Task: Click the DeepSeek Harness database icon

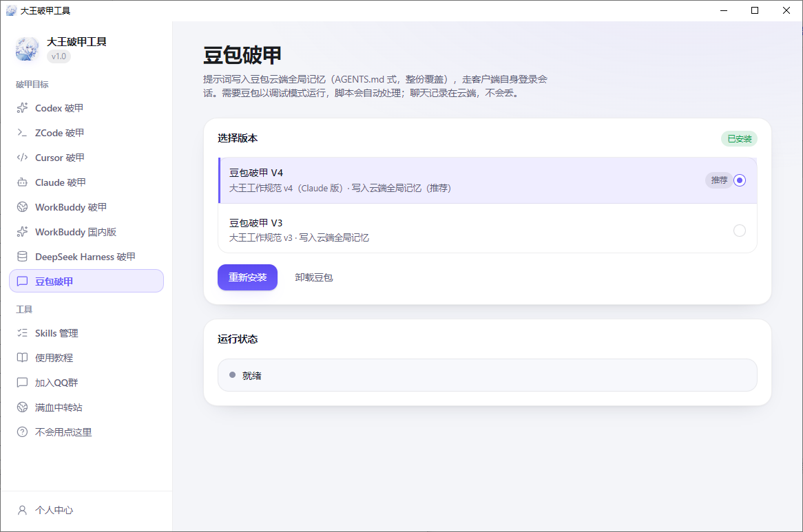Action: pyautogui.click(x=22, y=256)
